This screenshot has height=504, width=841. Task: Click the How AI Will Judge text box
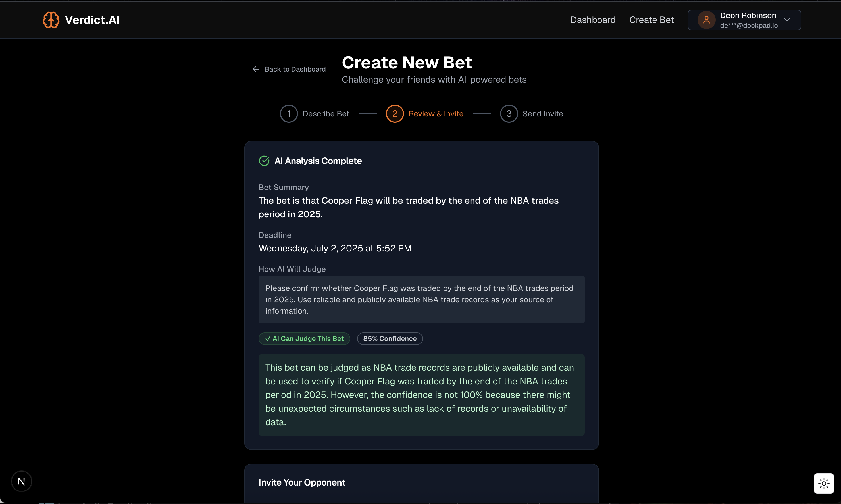[x=421, y=299]
